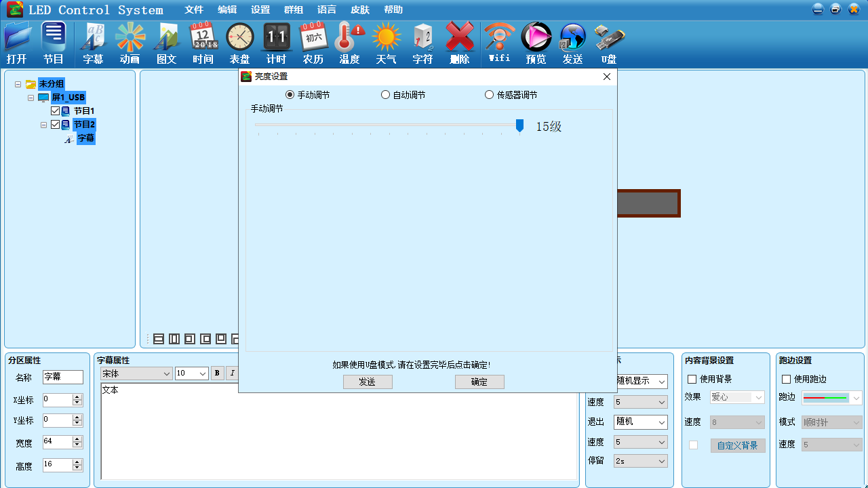Screen dimensions: 868x488
Task: Click the 删除 delete icon
Action: point(460,43)
